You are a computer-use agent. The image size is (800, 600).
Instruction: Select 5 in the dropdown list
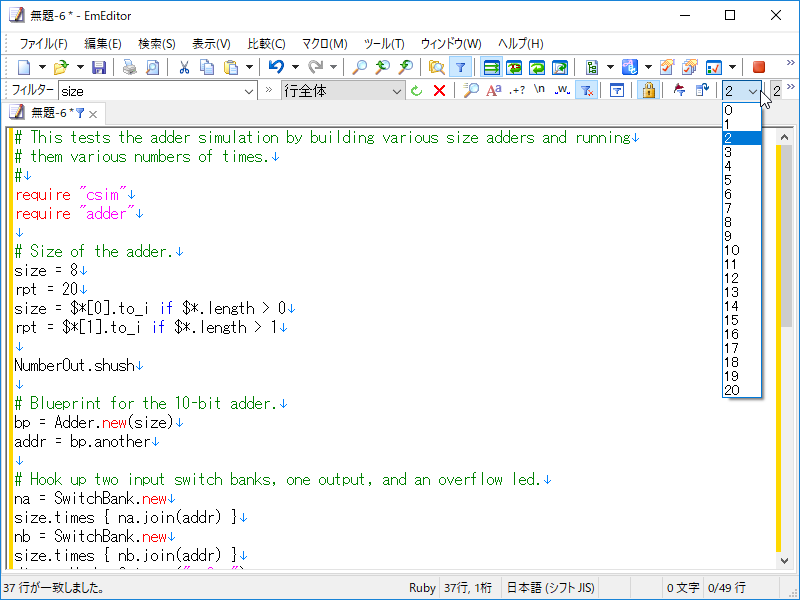tap(742, 180)
